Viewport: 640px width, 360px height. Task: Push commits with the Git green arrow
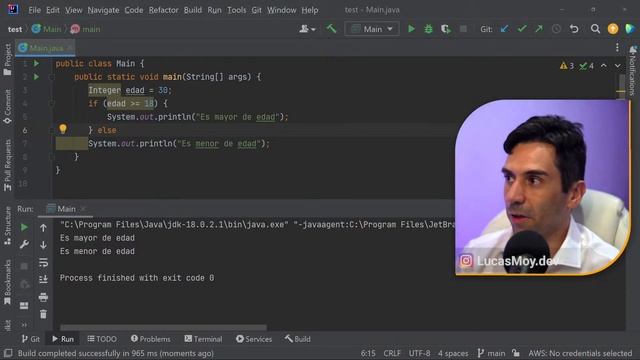(539, 29)
